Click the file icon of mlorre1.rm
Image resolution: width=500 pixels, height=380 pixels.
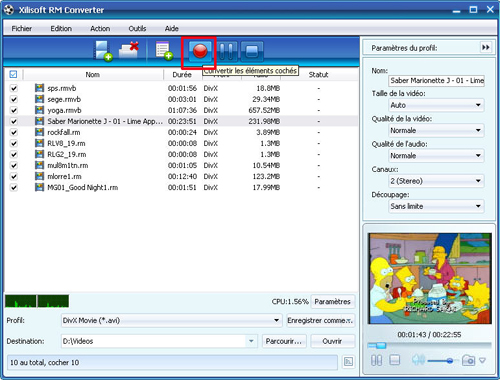click(39, 176)
